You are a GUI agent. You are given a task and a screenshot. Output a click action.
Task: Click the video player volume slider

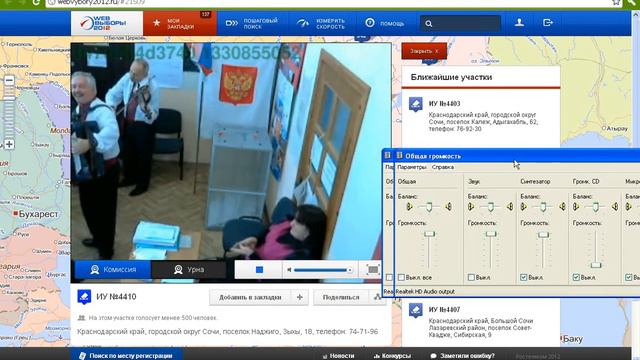323,270
